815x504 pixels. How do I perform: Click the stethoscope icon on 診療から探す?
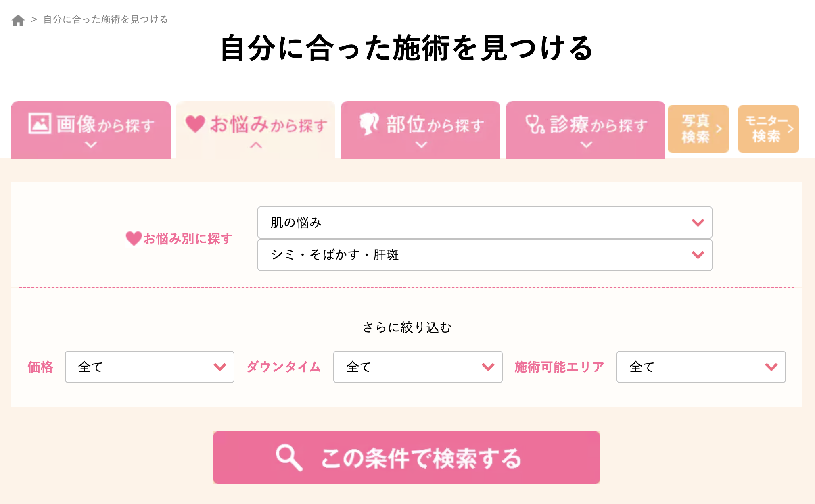(x=535, y=124)
